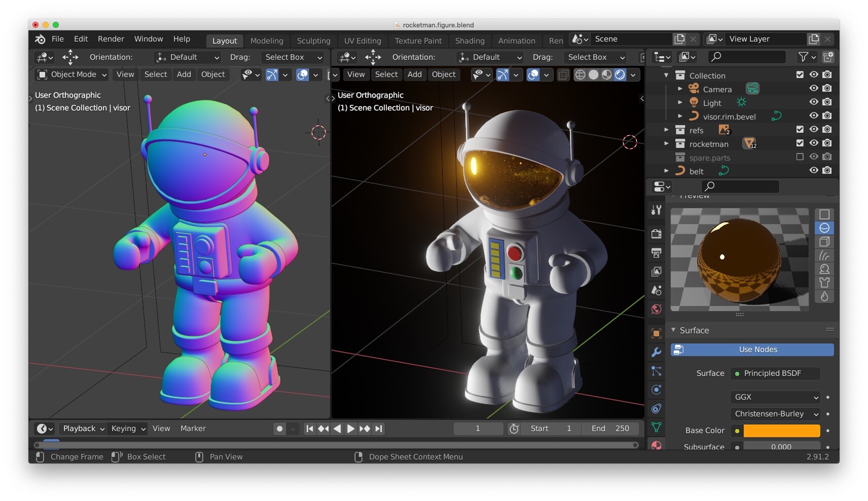Open the Window menu

point(148,39)
